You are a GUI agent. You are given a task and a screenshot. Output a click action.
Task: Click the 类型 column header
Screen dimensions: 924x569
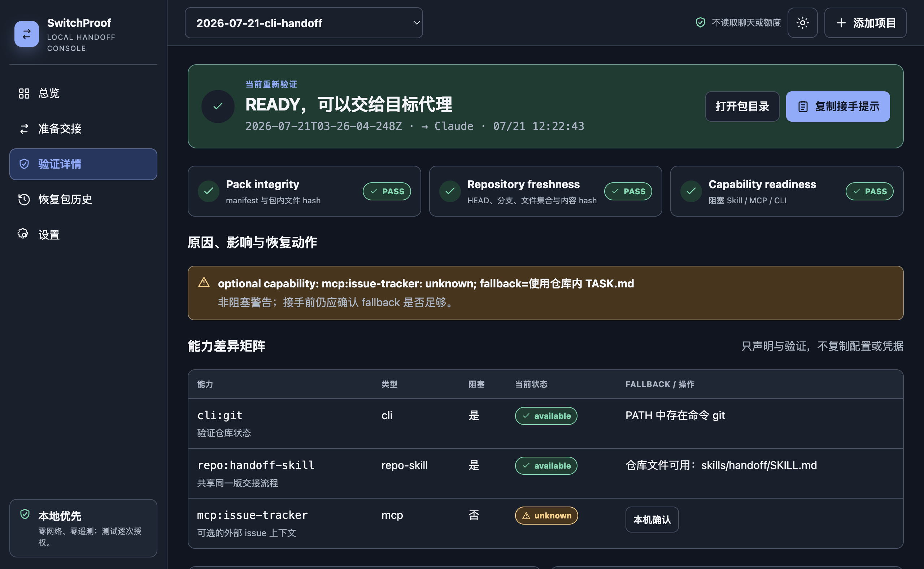[389, 384]
